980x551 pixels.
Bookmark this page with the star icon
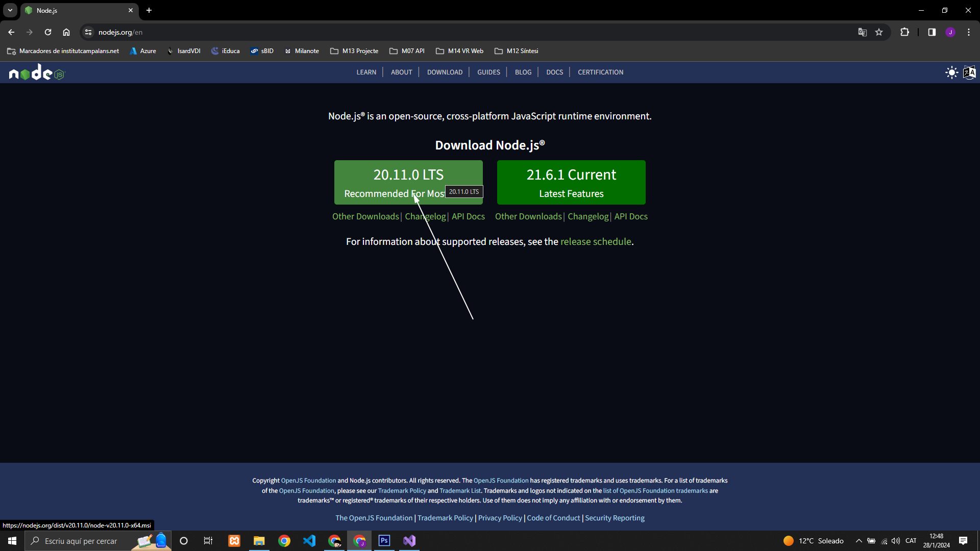pos(879,32)
